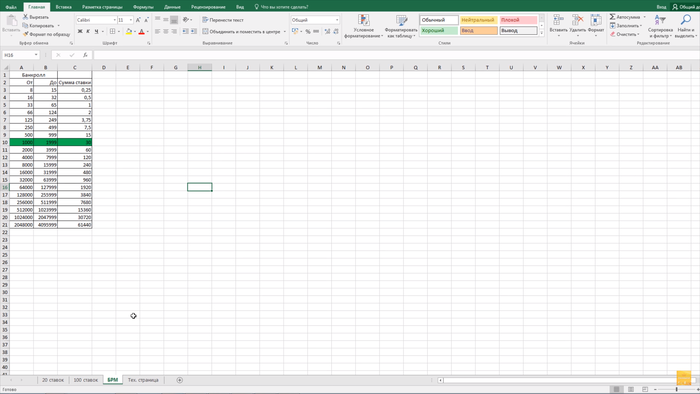The height and width of the screenshot is (394, 700).
Task: Click Merge and Center (Объединить и поместить в центре)
Action: 242,32
